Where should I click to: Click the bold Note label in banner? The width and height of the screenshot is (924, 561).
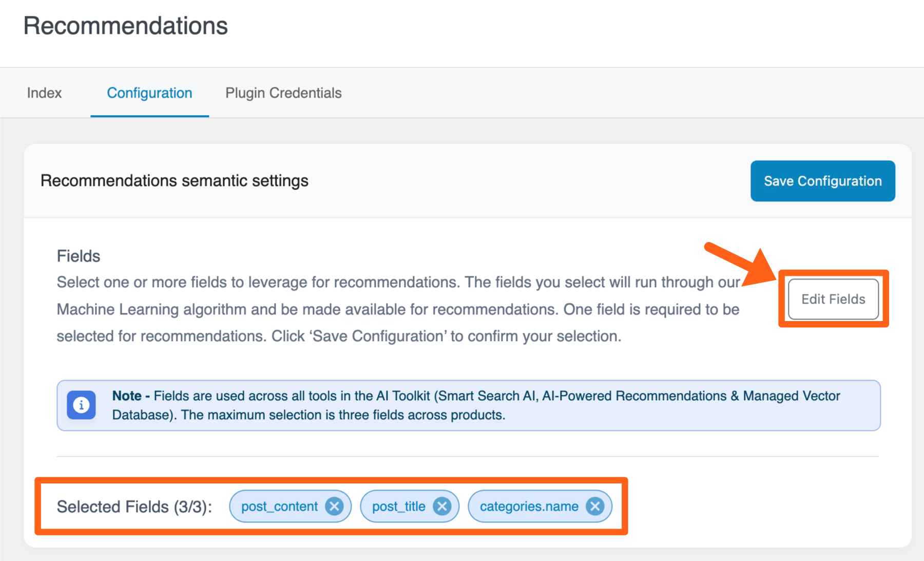pyautogui.click(x=127, y=396)
